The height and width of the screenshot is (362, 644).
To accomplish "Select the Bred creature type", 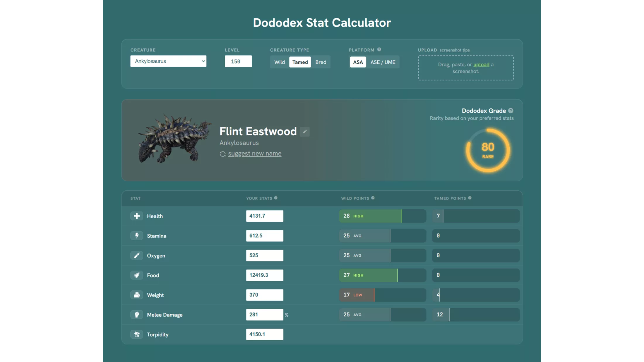I will coord(321,62).
